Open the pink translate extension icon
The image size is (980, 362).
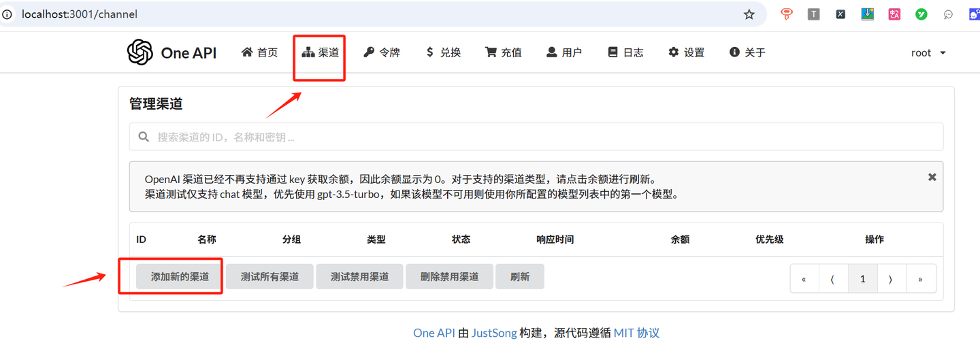point(894,14)
